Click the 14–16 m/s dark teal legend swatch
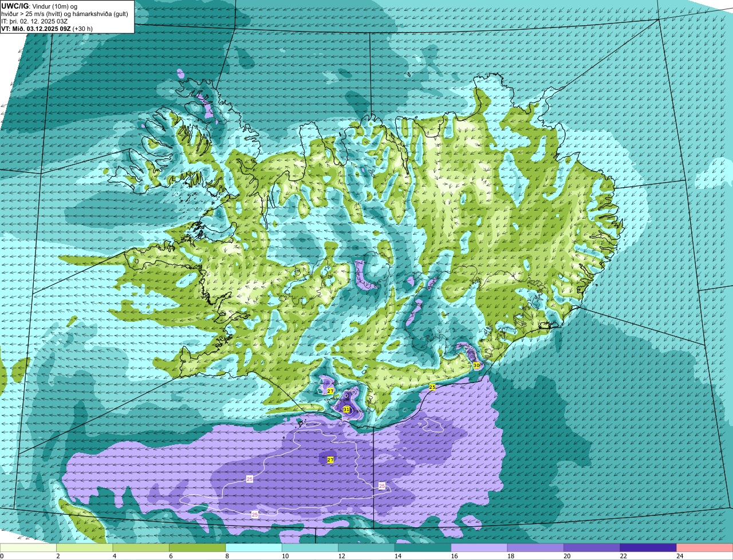Viewport: 733px width, 560px height. coord(423,547)
